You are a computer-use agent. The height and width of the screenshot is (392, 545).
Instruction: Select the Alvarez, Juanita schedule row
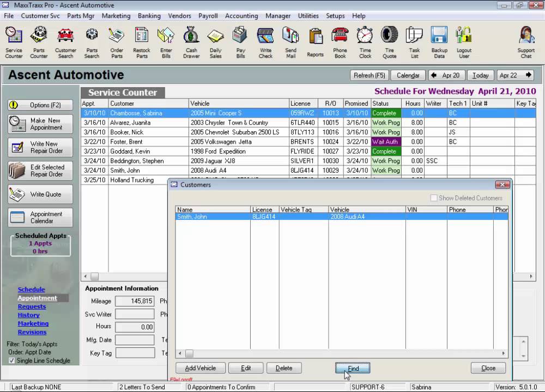point(308,122)
